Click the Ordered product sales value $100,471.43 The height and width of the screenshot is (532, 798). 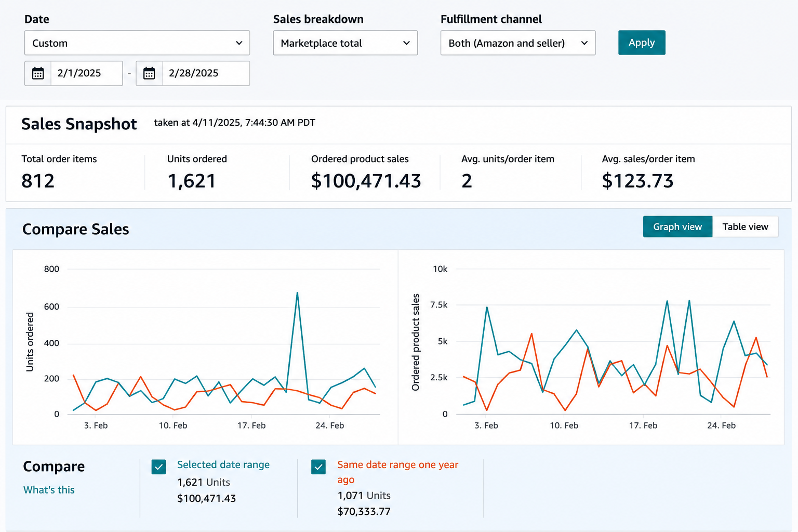366,181
